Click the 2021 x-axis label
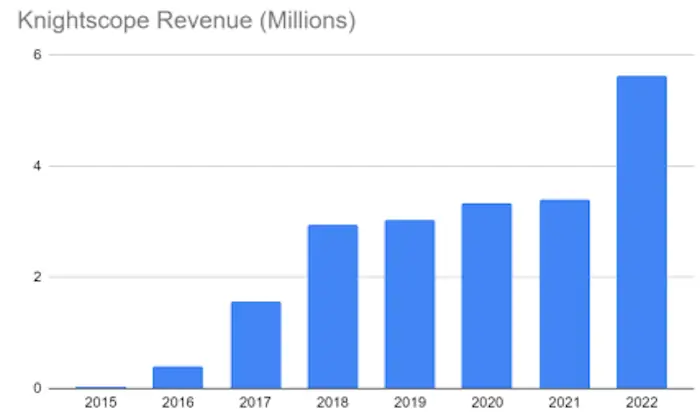This screenshot has width=700, height=416. point(564,402)
